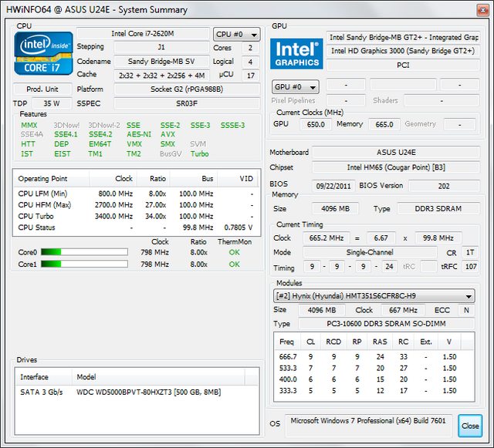Open the GPU #0 selector dropdown
The height and width of the screenshot is (448, 494).
pyautogui.click(x=295, y=87)
